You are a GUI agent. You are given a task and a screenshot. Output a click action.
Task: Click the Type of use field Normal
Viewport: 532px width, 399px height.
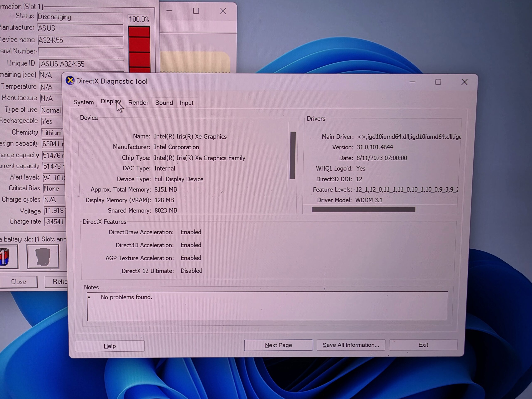tap(52, 110)
